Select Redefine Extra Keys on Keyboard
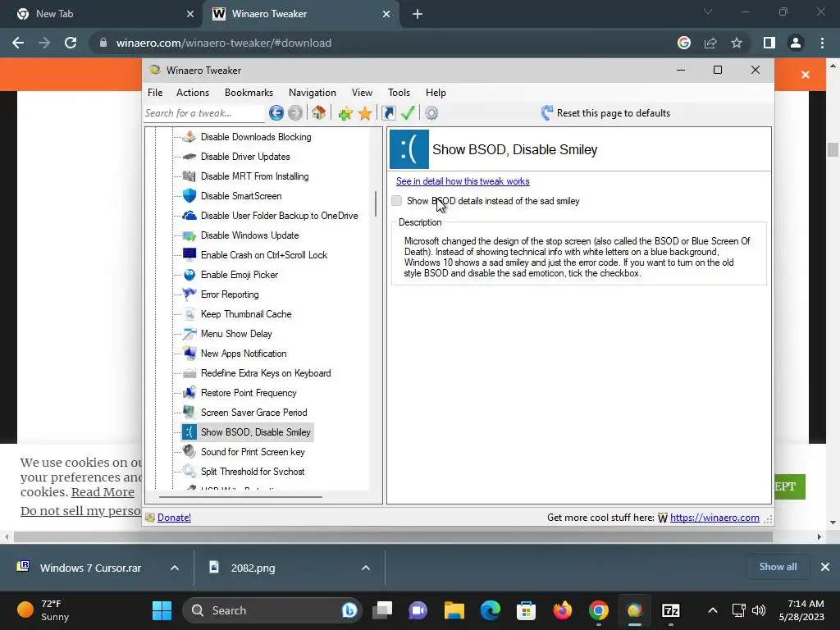The image size is (840, 630). click(x=266, y=373)
